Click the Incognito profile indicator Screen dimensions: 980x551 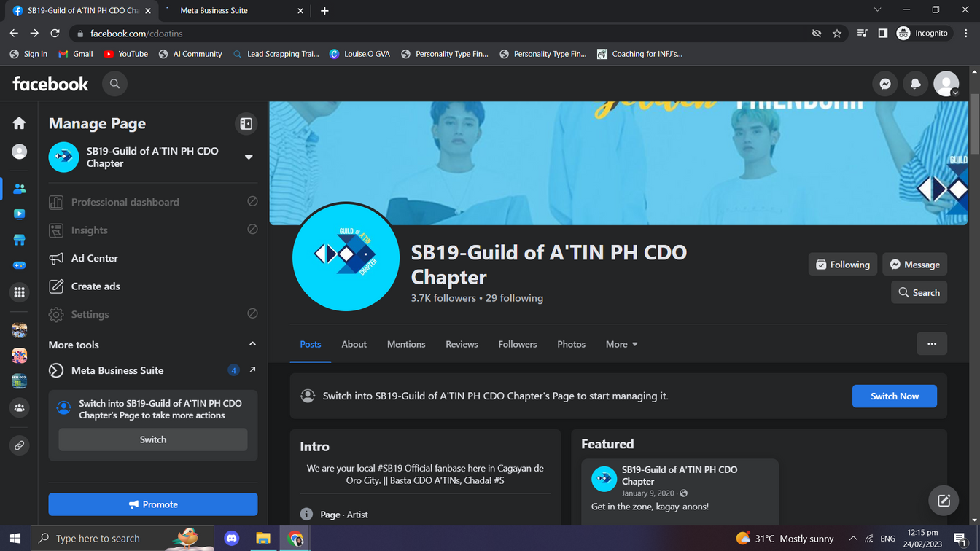(x=923, y=34)
